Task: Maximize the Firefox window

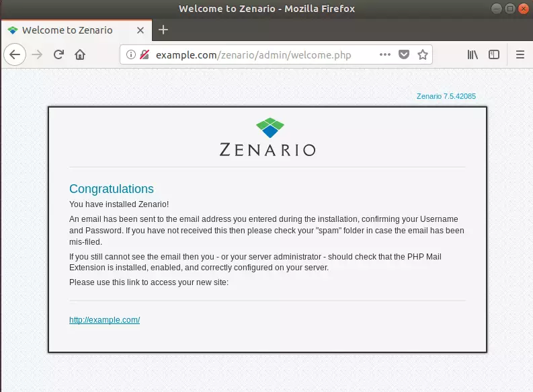Action: [510, 9]
